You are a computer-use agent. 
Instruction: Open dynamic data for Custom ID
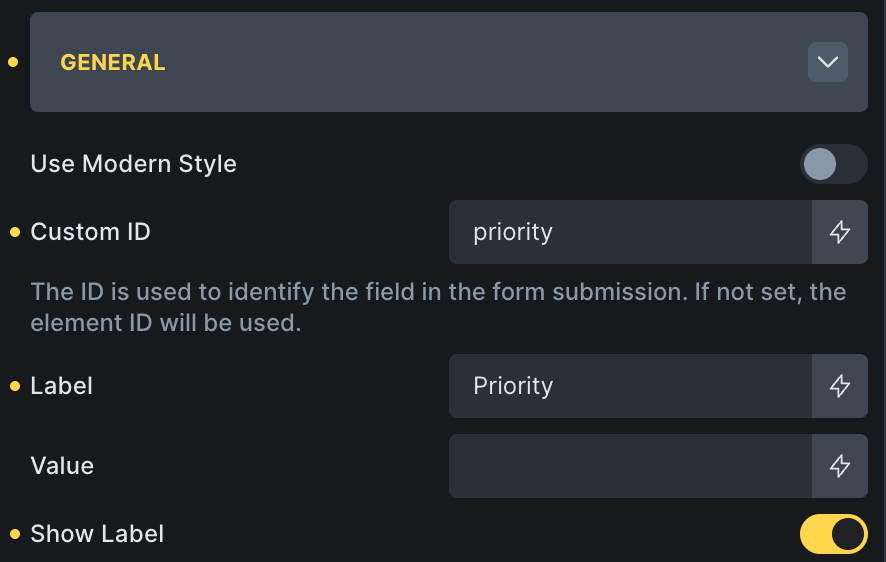click(x=840, y=232)
